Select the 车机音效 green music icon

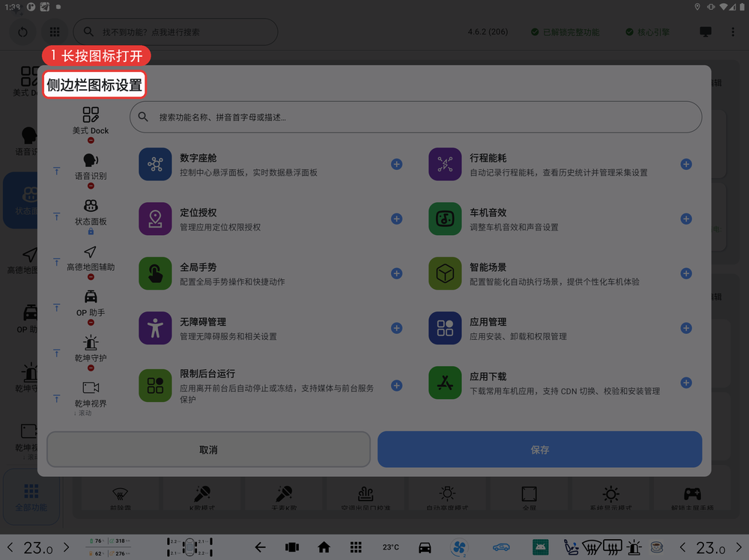pyautogui.click(x=445, y=219)
